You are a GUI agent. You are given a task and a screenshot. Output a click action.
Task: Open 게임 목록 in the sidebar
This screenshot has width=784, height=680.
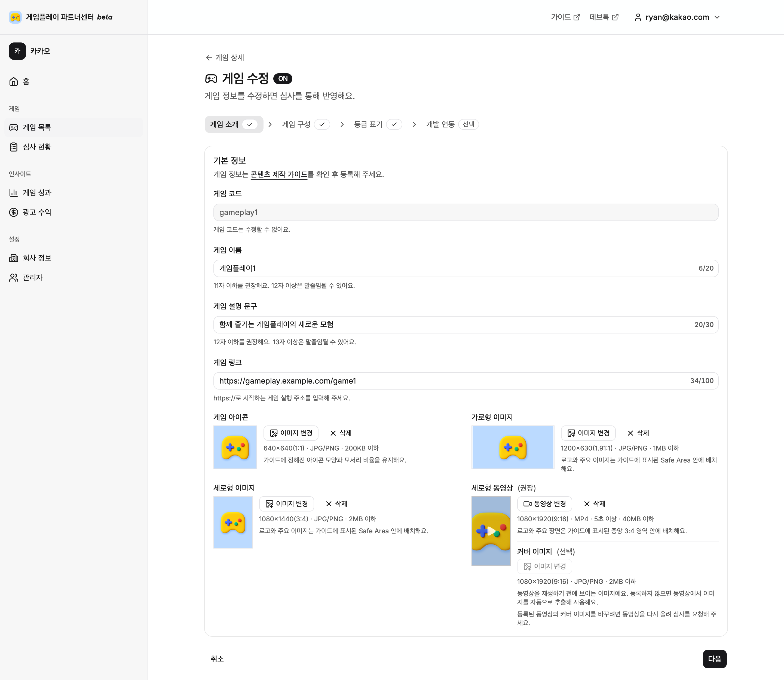pyautogui.click(x=73, y=127)
